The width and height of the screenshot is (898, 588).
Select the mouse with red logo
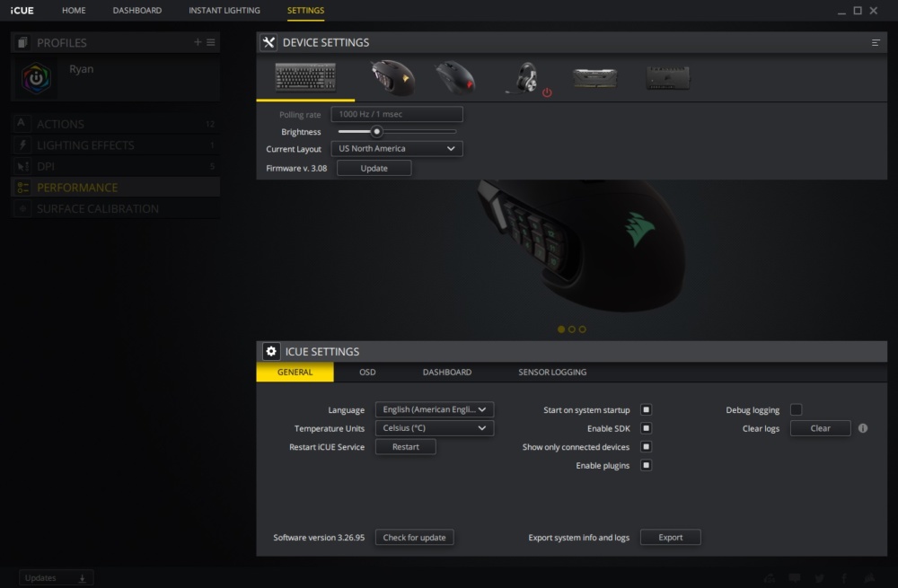click(x=455, y=78)
